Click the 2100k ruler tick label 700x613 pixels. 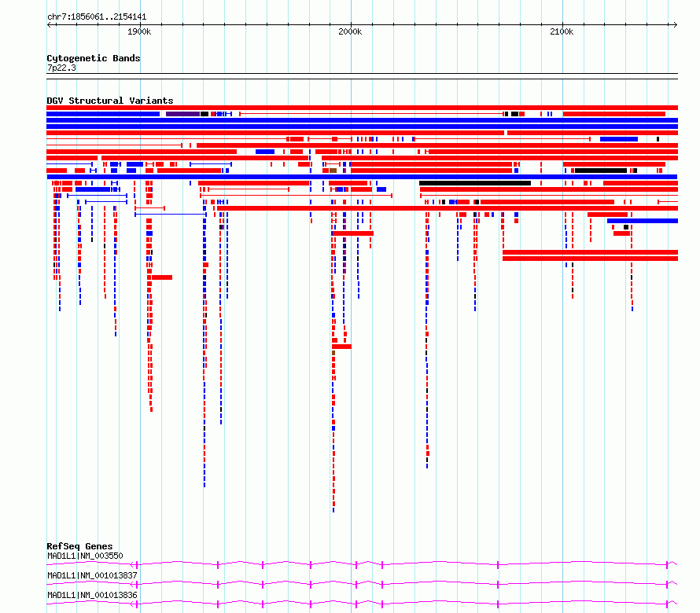click(x=562, y=31)
